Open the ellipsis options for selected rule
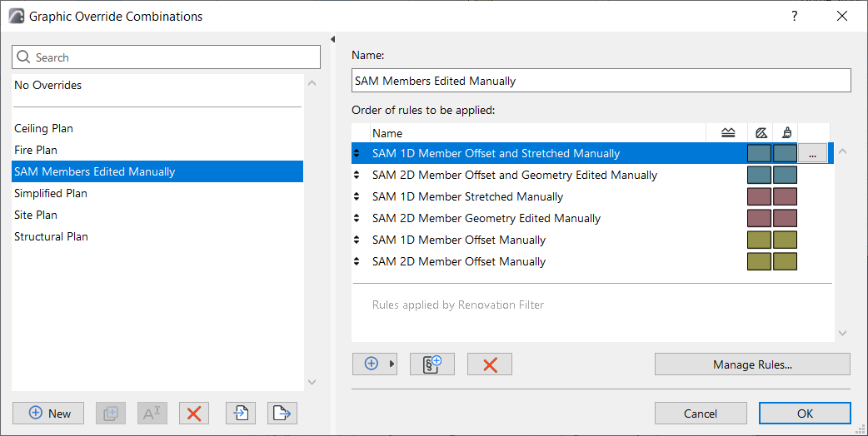The image size is (868, 436). tap(812, 154)
